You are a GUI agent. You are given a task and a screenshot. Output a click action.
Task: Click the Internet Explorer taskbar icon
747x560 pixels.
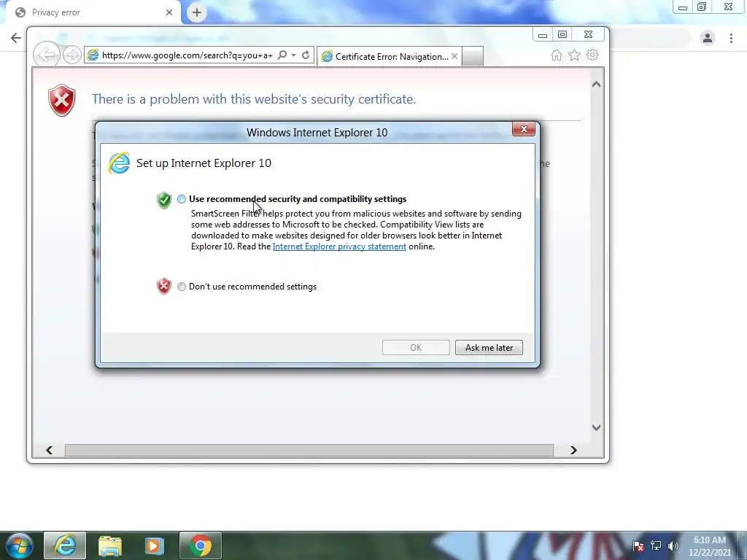point(65,545)
